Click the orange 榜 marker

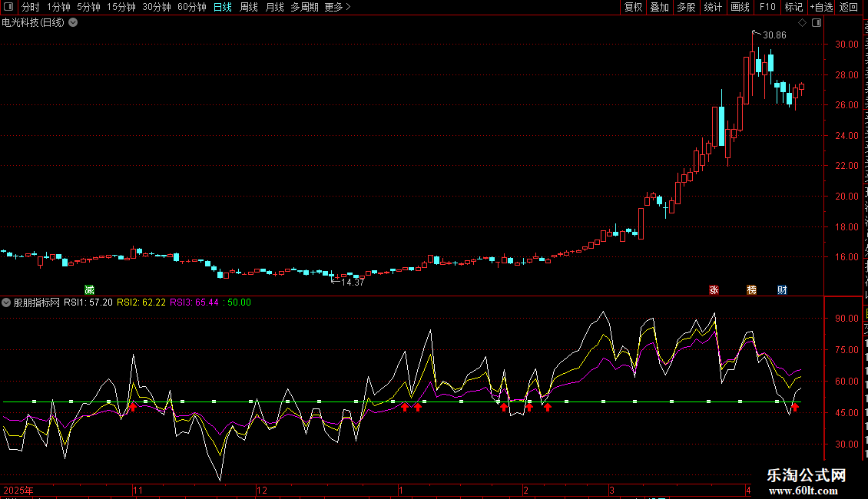(751, 290)
